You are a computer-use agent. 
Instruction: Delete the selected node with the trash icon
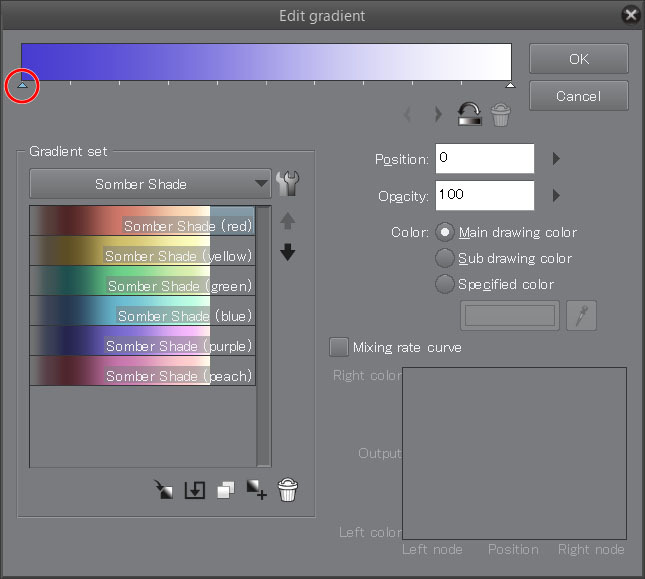[500, 115]
